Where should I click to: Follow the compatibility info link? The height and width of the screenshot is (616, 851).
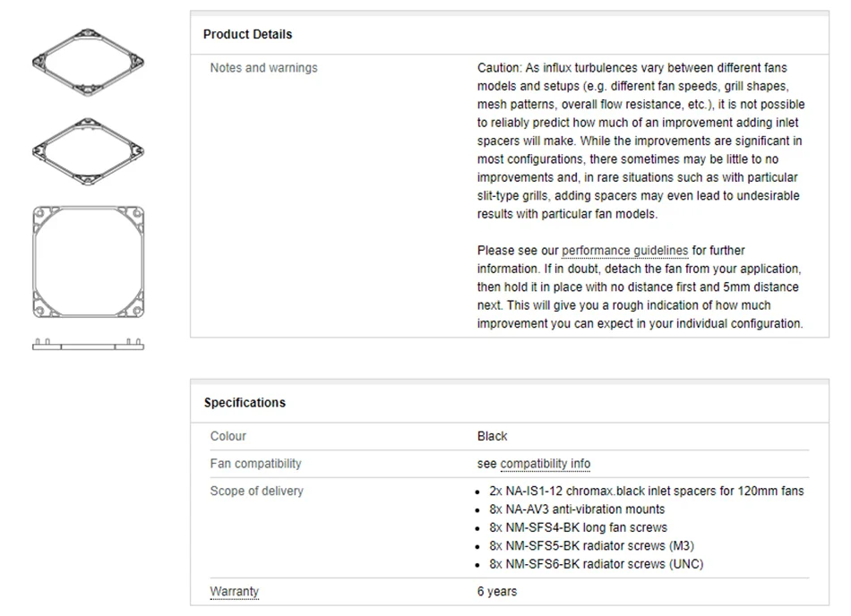[545, 464]
